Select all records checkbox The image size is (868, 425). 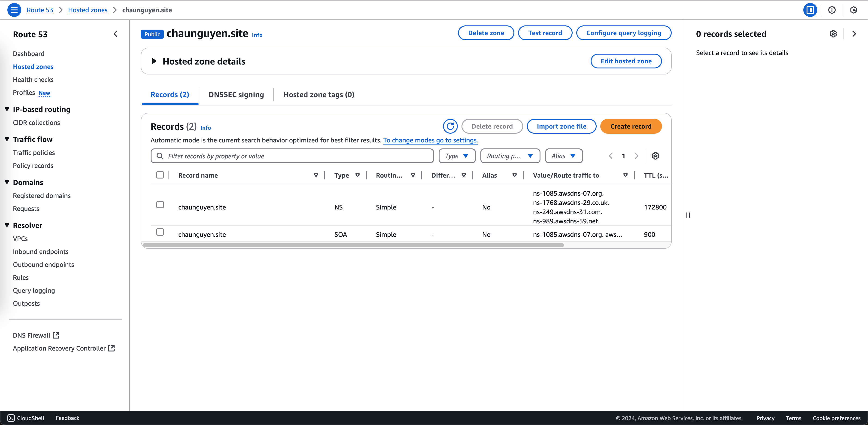point(160,175)
